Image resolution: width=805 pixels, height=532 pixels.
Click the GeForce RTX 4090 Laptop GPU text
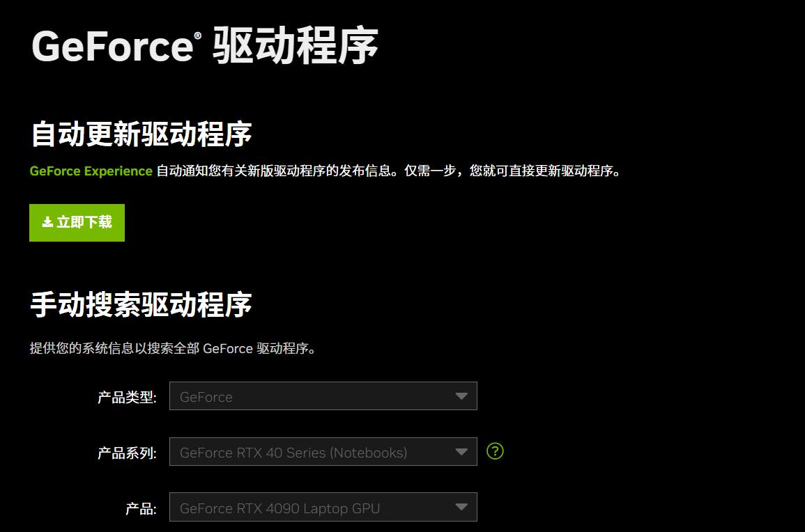(x=279, y=508)
